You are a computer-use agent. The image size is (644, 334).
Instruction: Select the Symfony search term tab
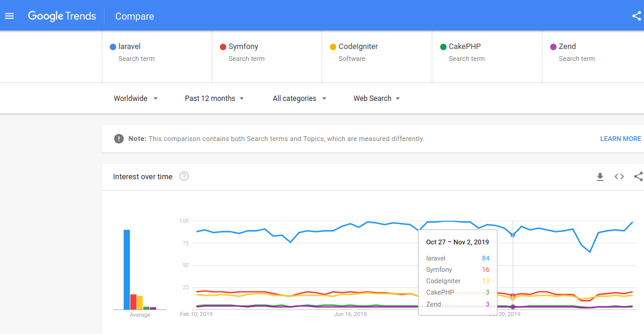click(x=267, y=53)
